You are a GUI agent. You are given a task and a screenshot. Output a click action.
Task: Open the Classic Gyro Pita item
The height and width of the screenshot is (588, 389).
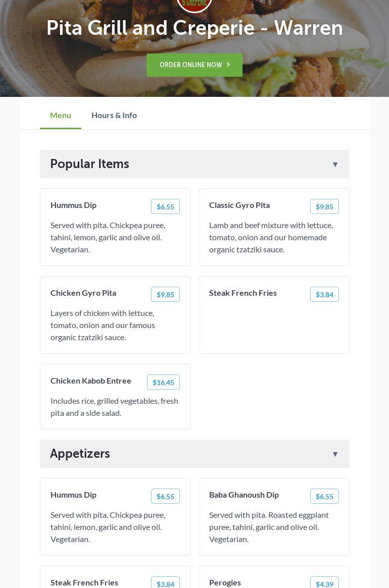point(239,205)
